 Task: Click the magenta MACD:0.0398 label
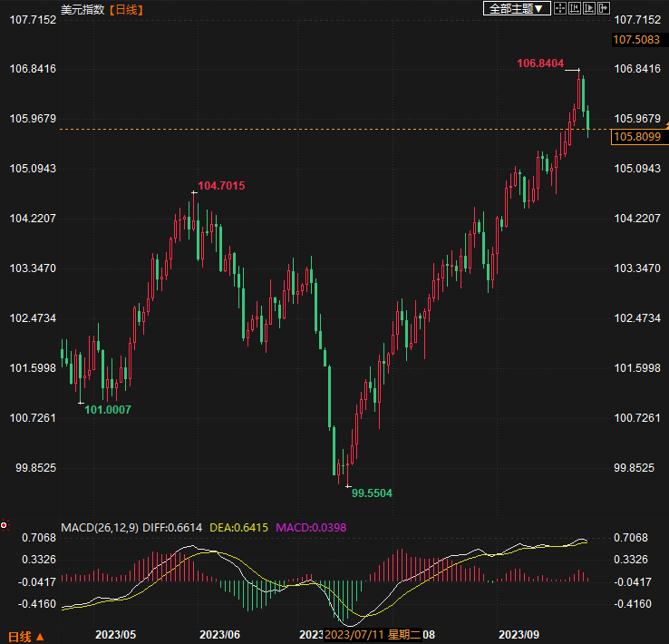[311, 527]
